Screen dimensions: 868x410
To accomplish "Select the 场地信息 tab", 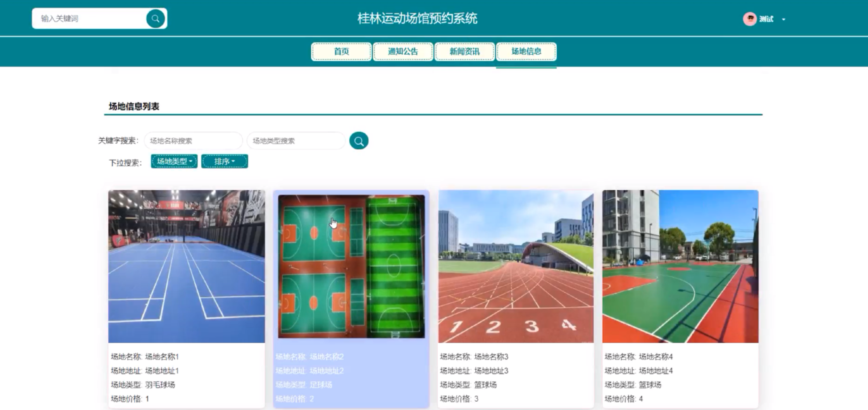I will pos(526,52).
